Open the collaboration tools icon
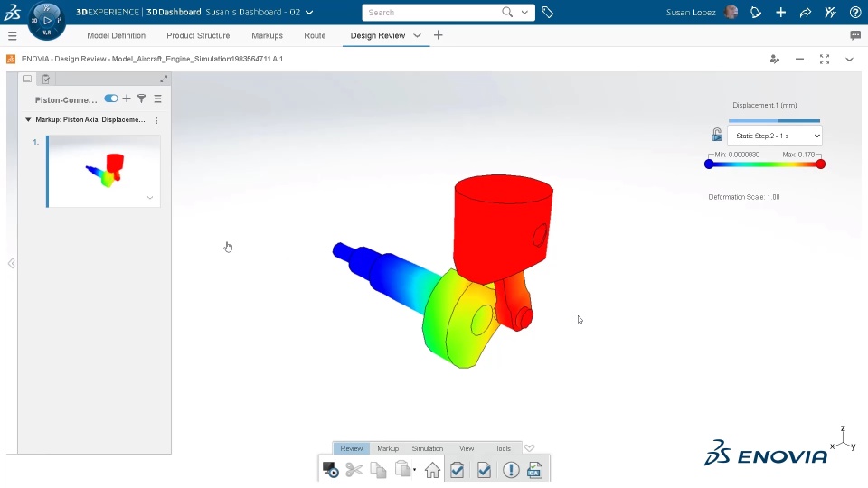Viewport: 868px width, 488px height. (x=830, y=12)
